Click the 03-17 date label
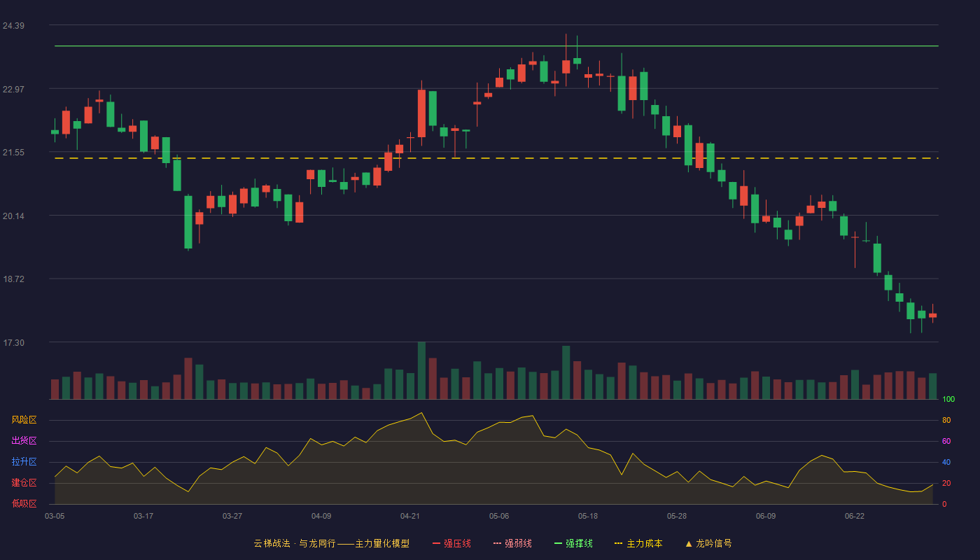980x560 pixels. coord(143,516)
